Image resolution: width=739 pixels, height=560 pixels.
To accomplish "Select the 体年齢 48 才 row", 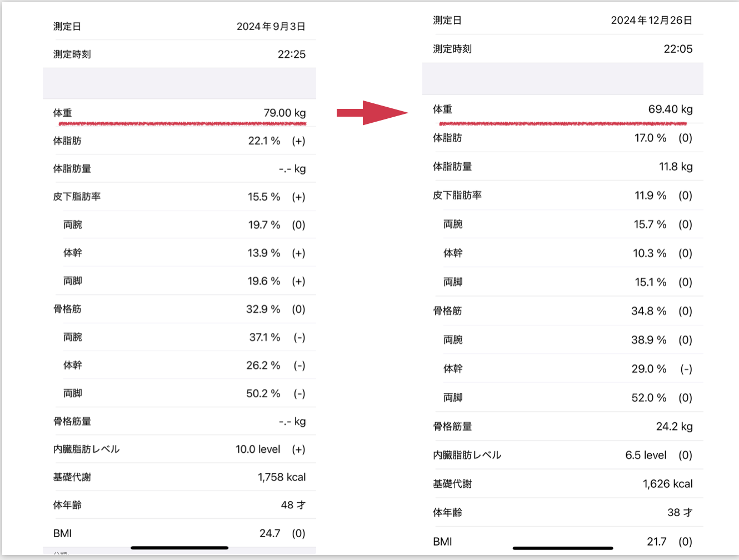I will click(x=179, y=505).
